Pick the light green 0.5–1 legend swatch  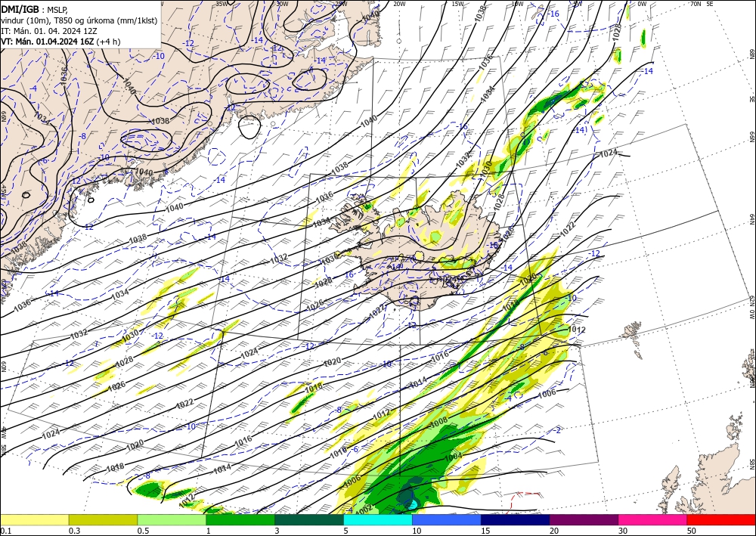(x=172, y=519)
